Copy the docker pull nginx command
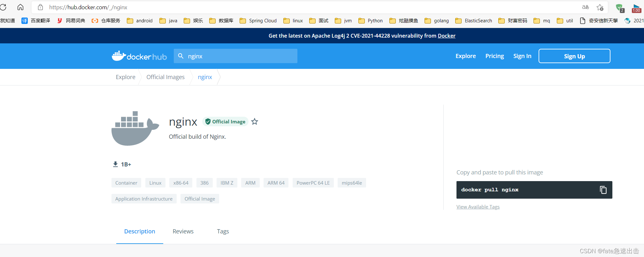644x257 pixels. [x=603, y=190]
